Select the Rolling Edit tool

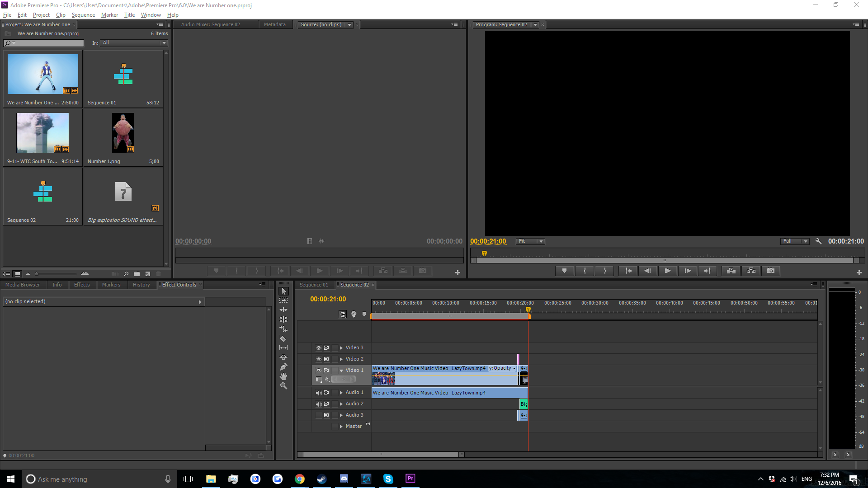point(283,319)
